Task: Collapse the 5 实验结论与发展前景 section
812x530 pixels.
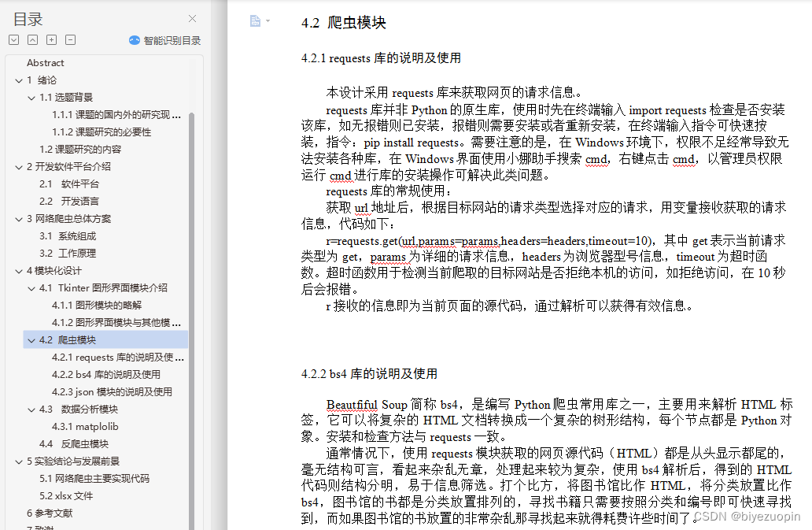Action: click(19, 461)
